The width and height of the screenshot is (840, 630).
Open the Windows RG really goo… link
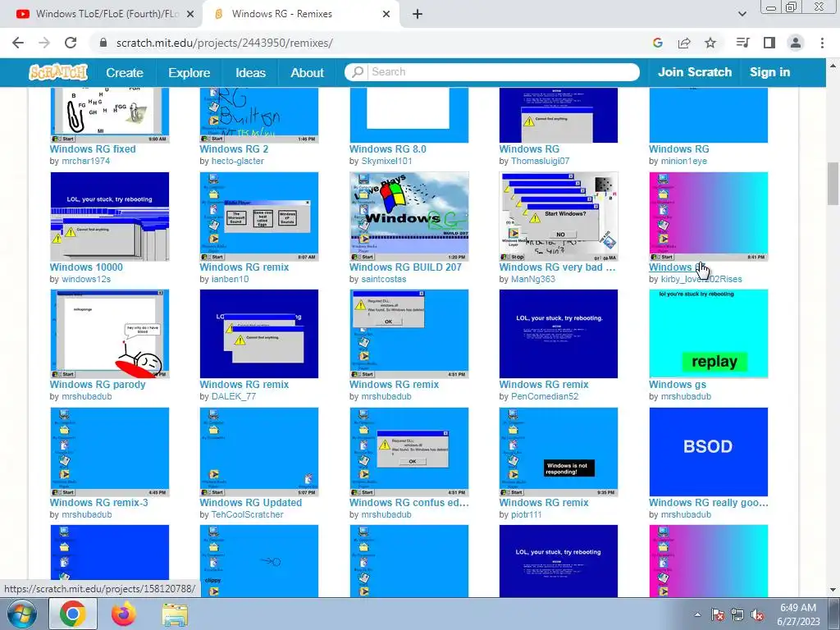[x=708, y=503]
